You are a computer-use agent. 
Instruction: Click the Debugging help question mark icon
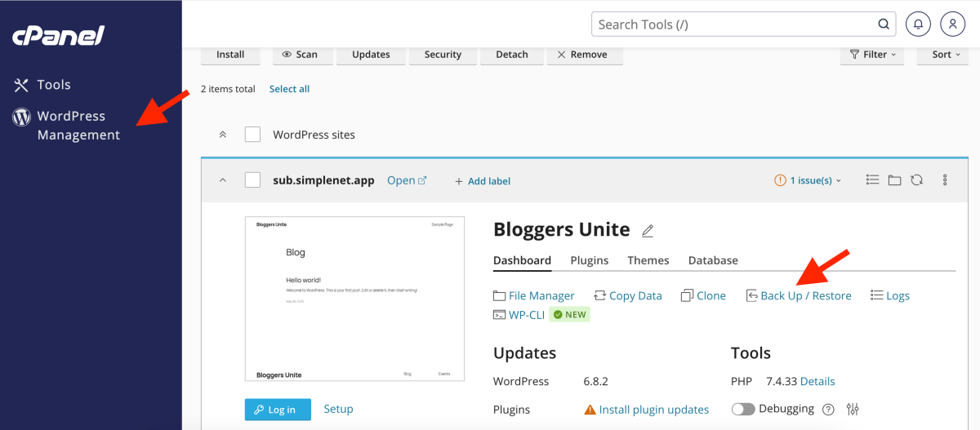tap(828, 410)
